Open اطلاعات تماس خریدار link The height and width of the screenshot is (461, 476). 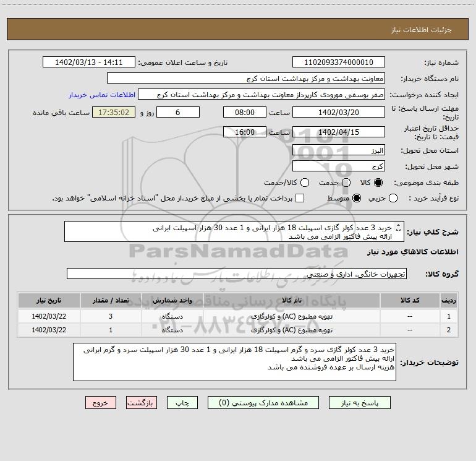[x=102, y=95]
